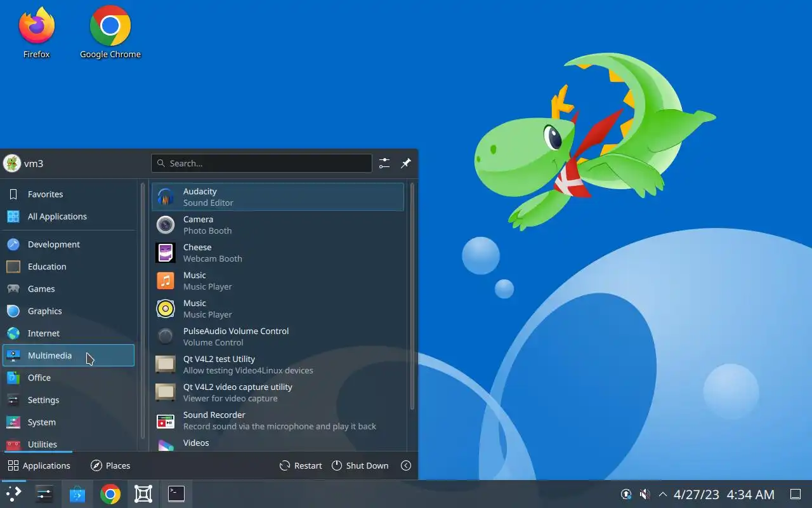Open the Utilities category
The height and width of the screenshot is (508, 812).
pyautogui.click(x=69, y=444)
